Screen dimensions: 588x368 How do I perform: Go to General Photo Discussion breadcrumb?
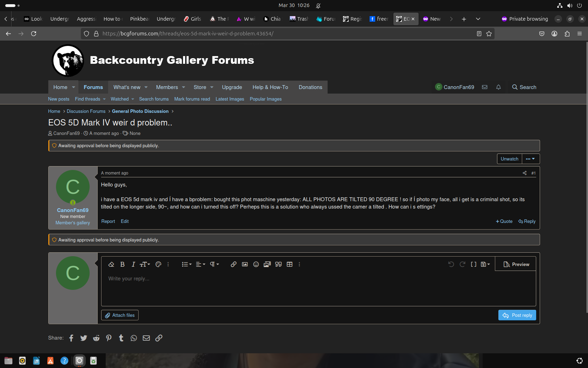click(140, 111)
